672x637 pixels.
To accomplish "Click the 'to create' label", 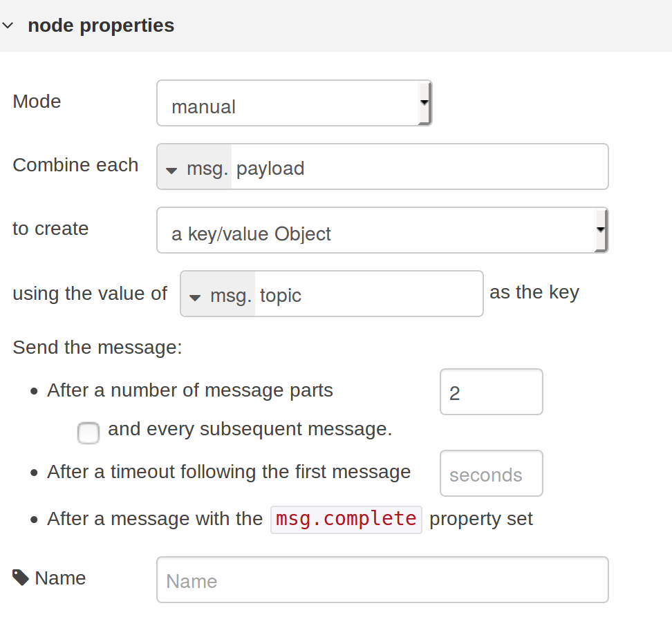I will tap(50, 229).
